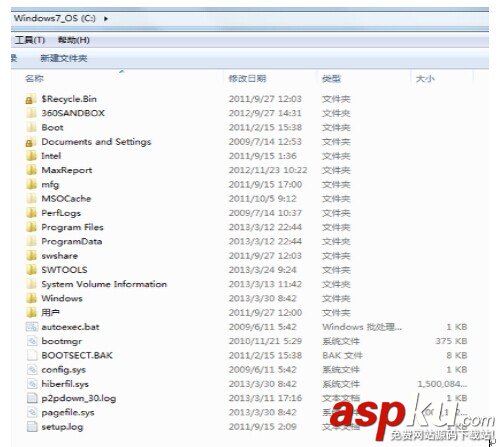Viewport: 500px width, 447px height.
Task: Click the pagefile.sys file icon
Action: click(x=32, y=413)
